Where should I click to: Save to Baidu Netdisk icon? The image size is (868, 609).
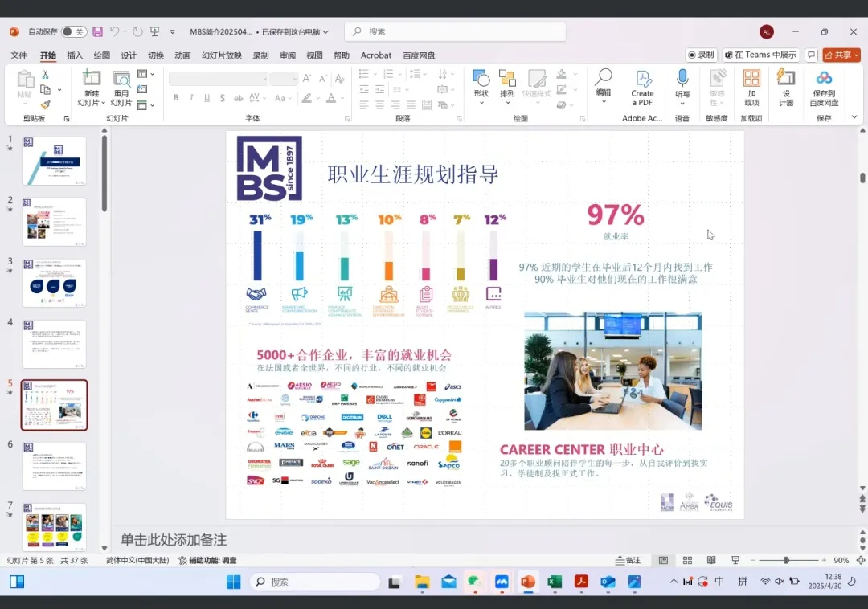[824, 87]
